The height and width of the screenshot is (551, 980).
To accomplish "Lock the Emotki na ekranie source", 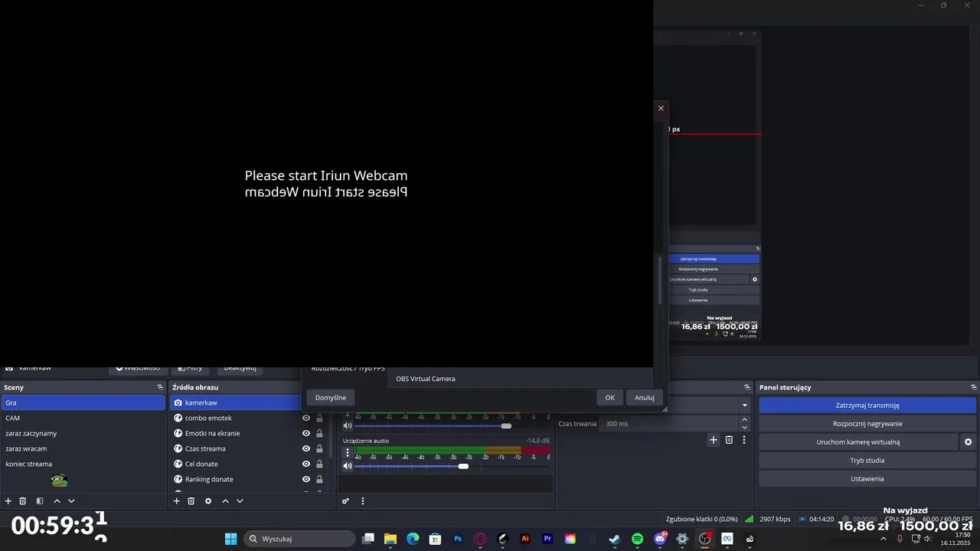I will (x=319, y=433).
